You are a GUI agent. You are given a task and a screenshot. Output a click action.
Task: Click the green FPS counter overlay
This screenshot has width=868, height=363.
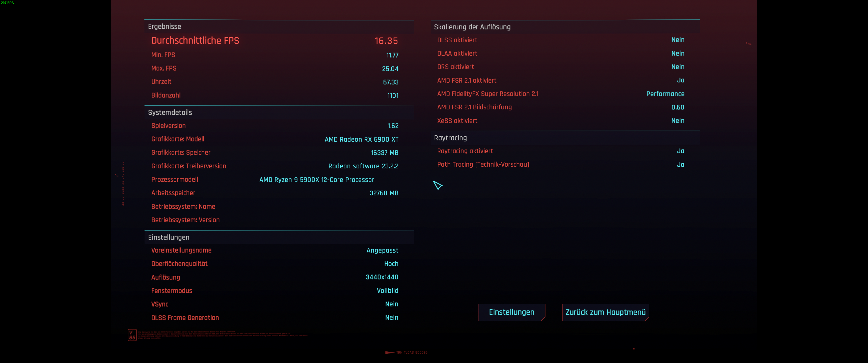(7, 3)
